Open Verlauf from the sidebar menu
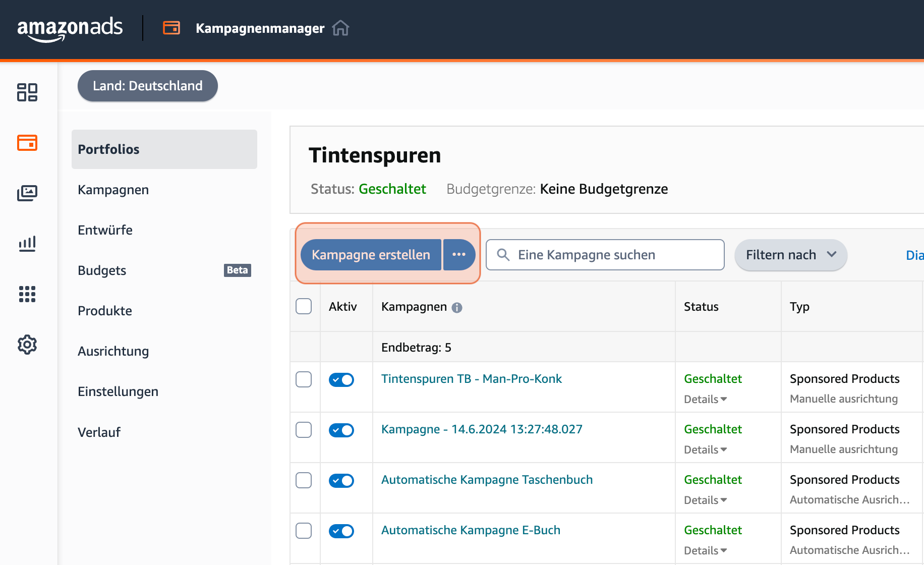This screenshot has height=565, width=924. (x=99, y=432)
